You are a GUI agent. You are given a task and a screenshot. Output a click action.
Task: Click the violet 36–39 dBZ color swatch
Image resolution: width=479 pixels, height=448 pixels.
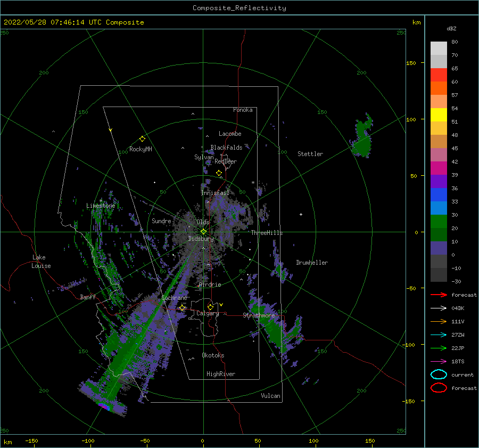click(x=439, y=181)
